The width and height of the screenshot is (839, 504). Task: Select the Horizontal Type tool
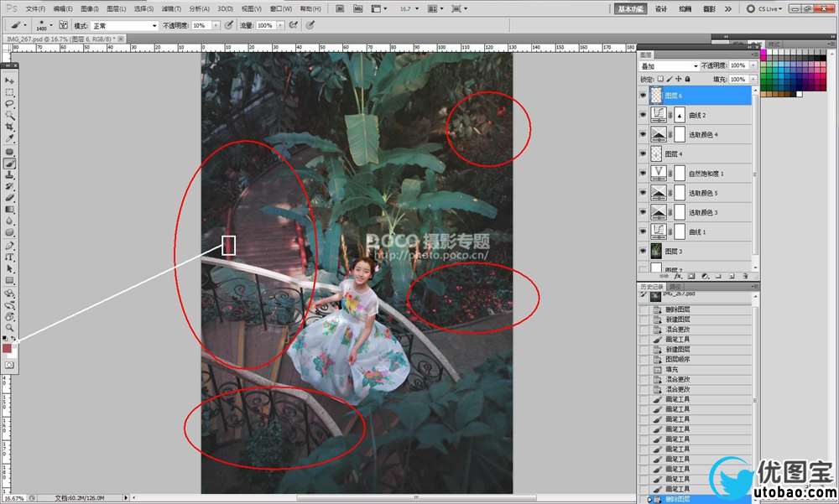(x=9, y=257)
